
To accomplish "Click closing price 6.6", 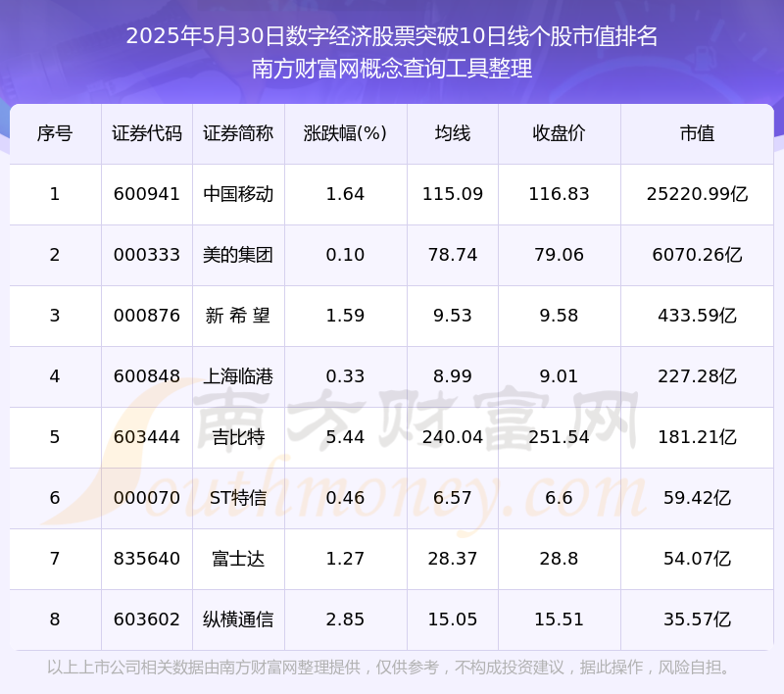I will (x=559, y=498).
